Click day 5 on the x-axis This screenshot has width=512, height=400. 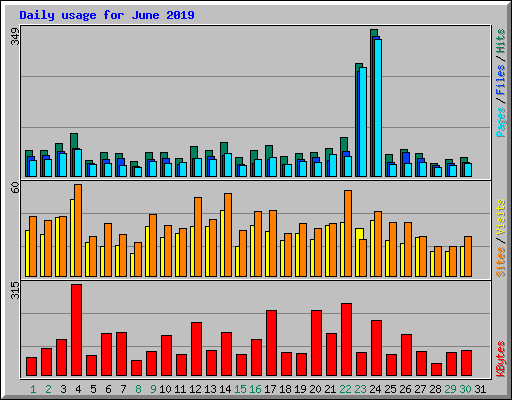(x=93, y=389)
